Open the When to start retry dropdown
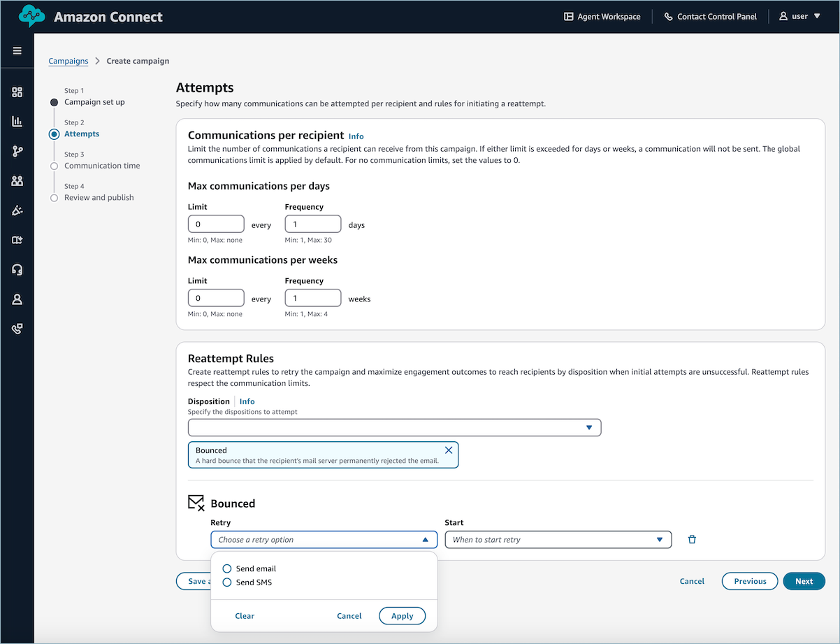Viewport: 840px width, 644px height. coord(558,539)
